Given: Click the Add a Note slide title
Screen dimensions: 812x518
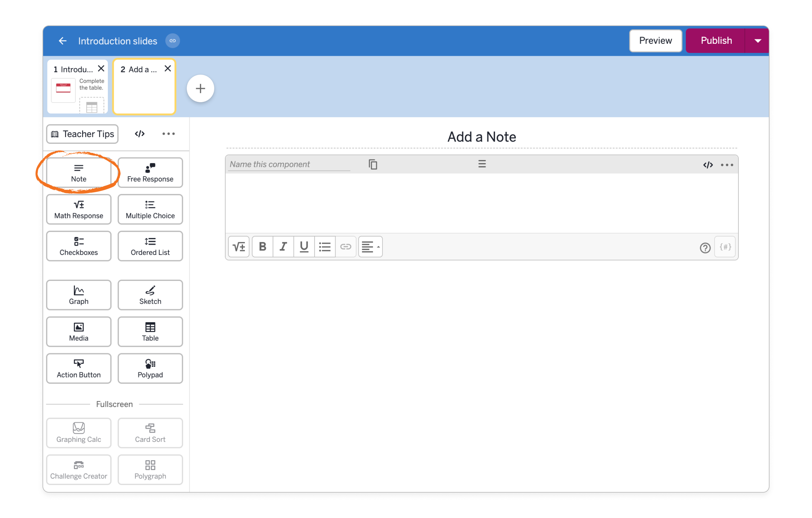Looking at the screenshot, I should [481, 137].
